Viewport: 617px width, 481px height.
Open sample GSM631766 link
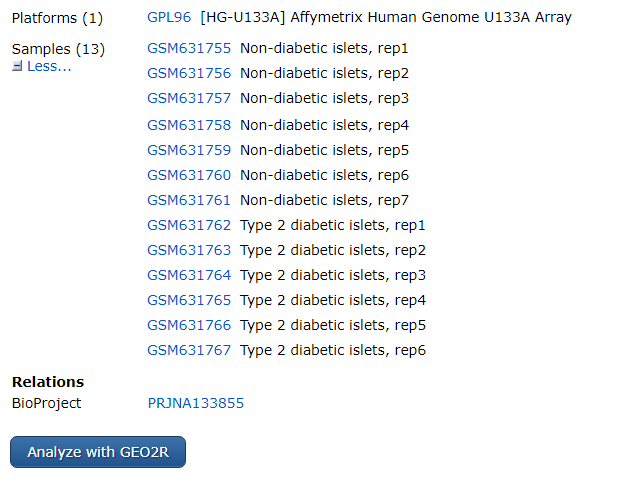pos(189,325)
